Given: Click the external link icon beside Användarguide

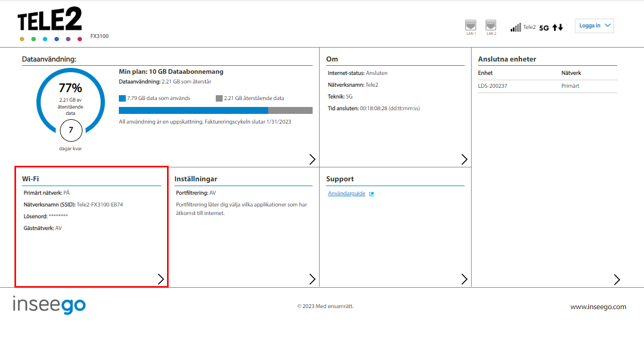Looking at the screenshot, I should (x=372, y=194).
